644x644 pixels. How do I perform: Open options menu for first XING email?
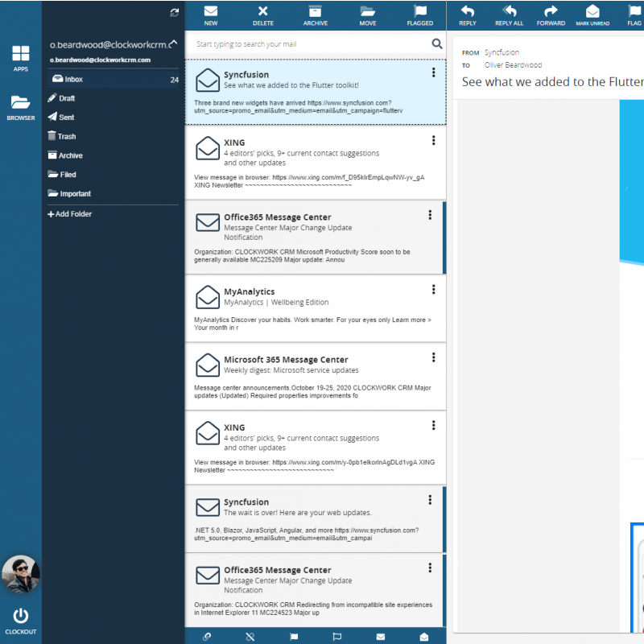pos(433,140)
